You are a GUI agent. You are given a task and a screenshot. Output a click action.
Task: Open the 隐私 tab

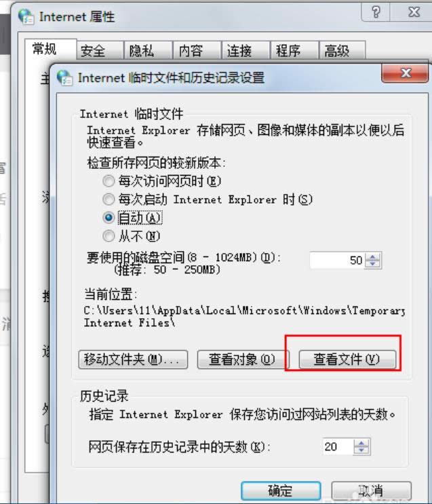click(x=148, y=50)
